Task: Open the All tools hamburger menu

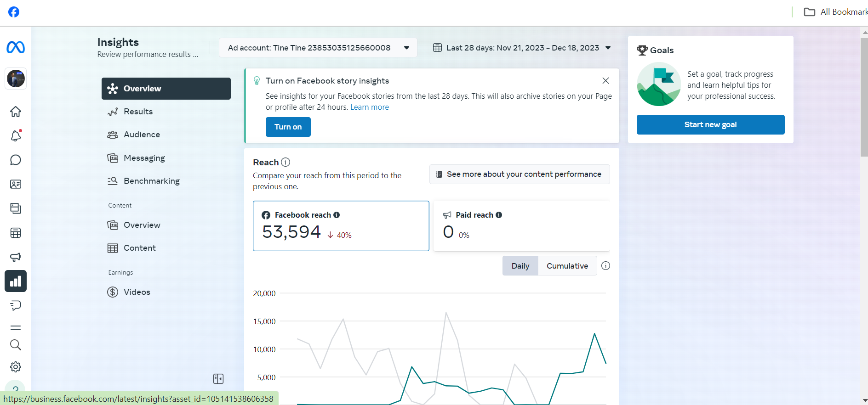Action: pos(16,328)
